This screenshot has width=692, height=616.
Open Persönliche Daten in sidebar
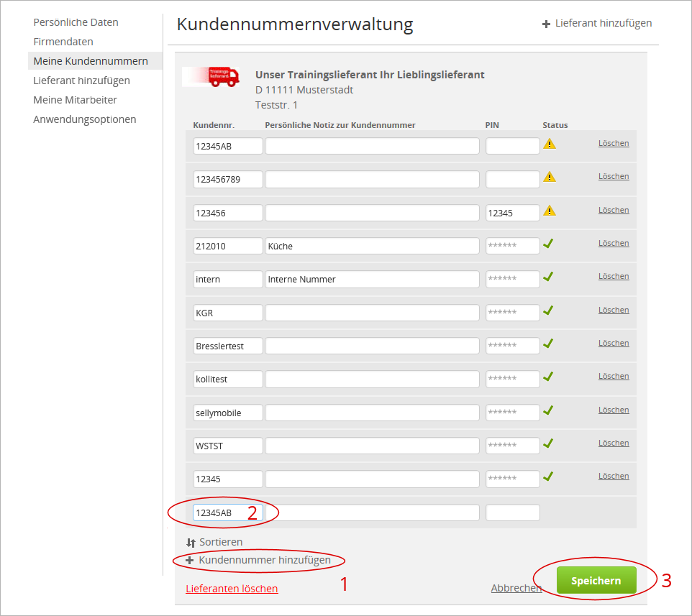pos(76,22)
